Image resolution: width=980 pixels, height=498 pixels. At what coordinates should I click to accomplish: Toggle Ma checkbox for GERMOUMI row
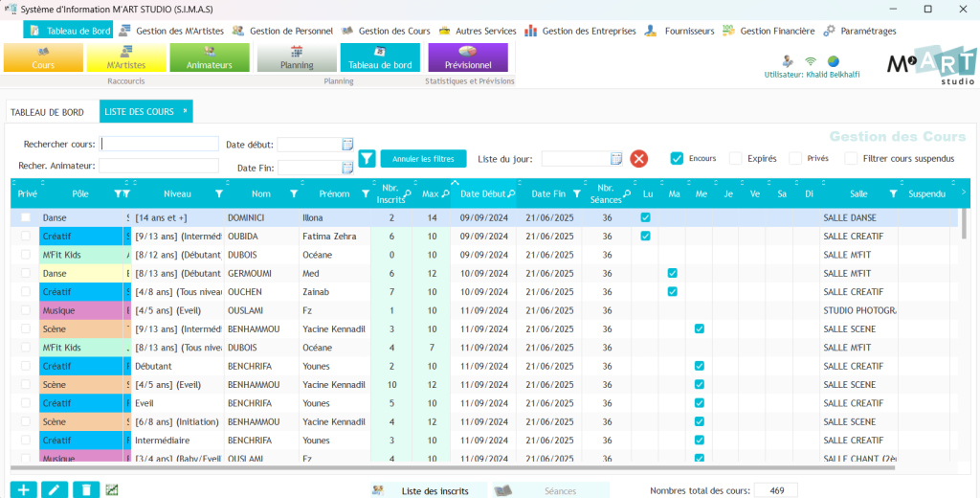click(x=673, y=273)
